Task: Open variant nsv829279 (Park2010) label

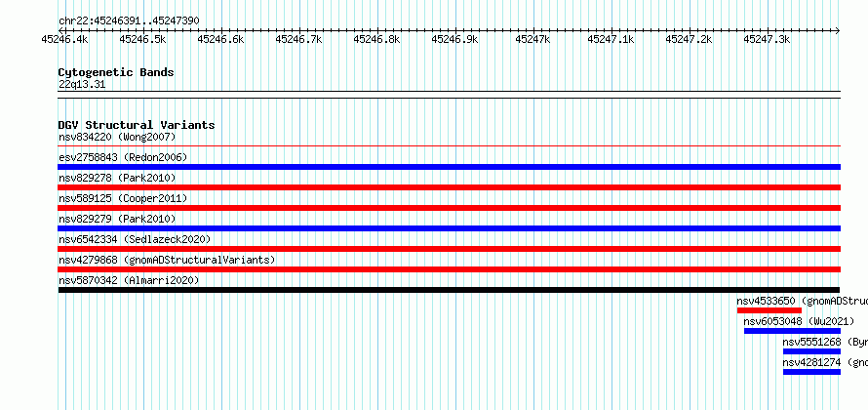Action: click(117, 219)
